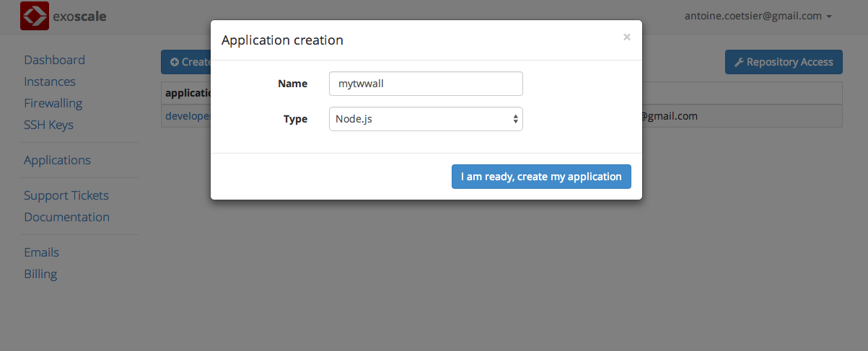Image resolution: width=868 pixels, height=351 pixels.
Task: Go to Emails page
Action: (41, 252)
